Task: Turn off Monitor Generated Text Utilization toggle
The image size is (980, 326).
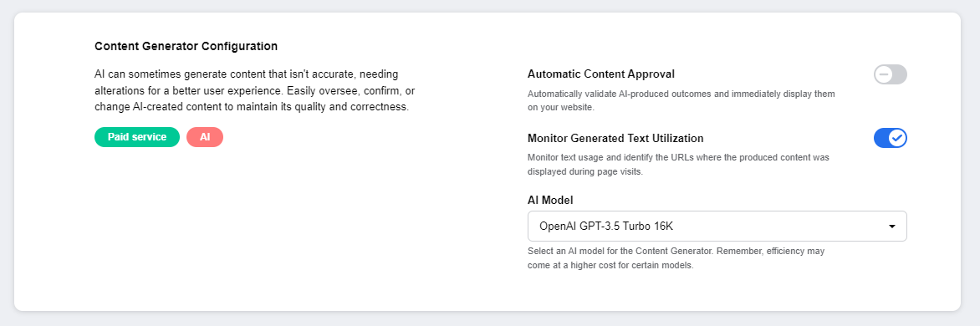Action: [890, 138]
